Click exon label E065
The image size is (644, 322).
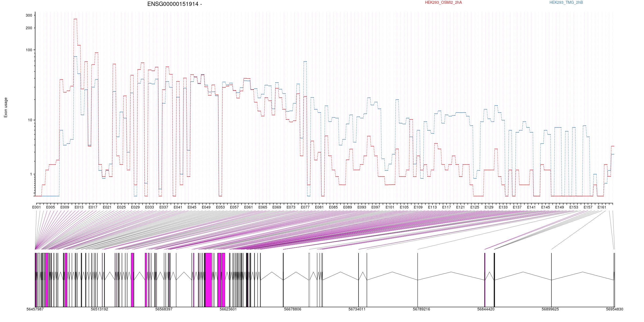263,207
